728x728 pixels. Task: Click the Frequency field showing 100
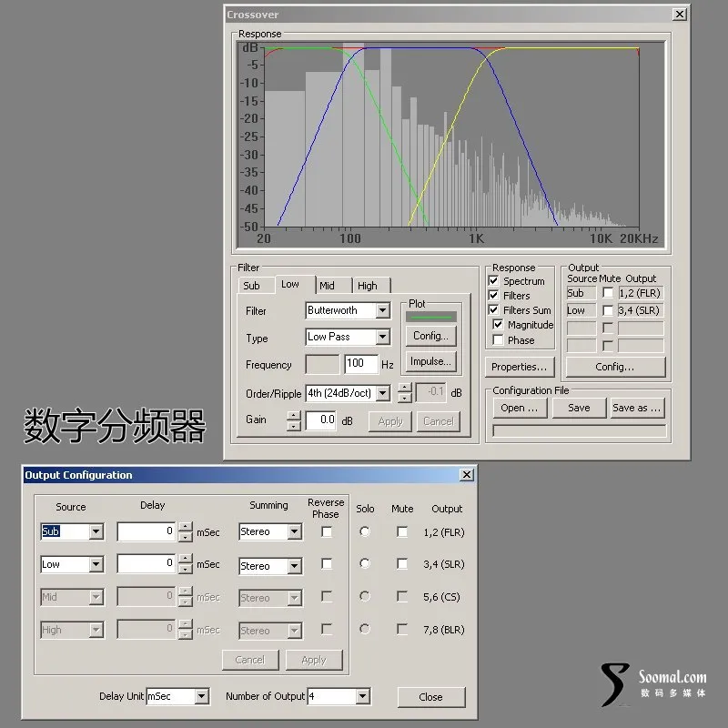361,363
